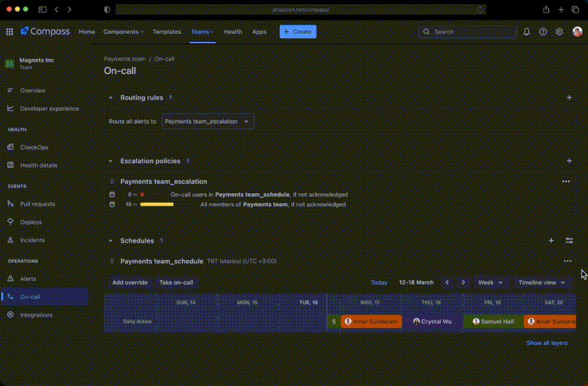Image resolution: width=588 pixels, height=386 pixels.
Task: Click Payments team breadcrumb link
Action: click(125, 59)
